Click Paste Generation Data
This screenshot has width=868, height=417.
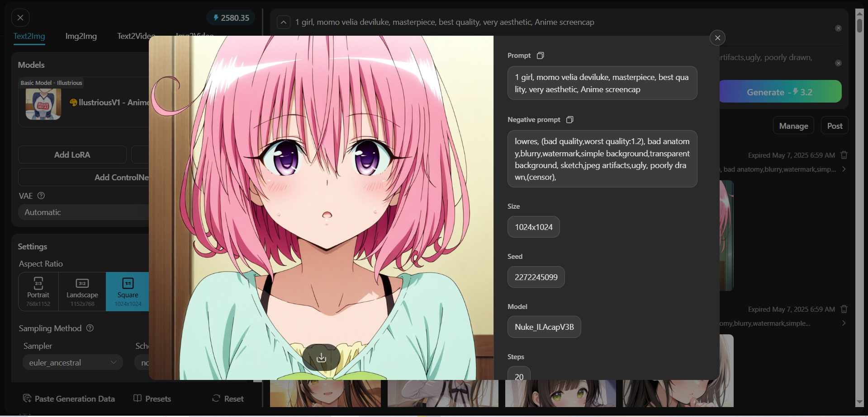(x=69, y=398)
